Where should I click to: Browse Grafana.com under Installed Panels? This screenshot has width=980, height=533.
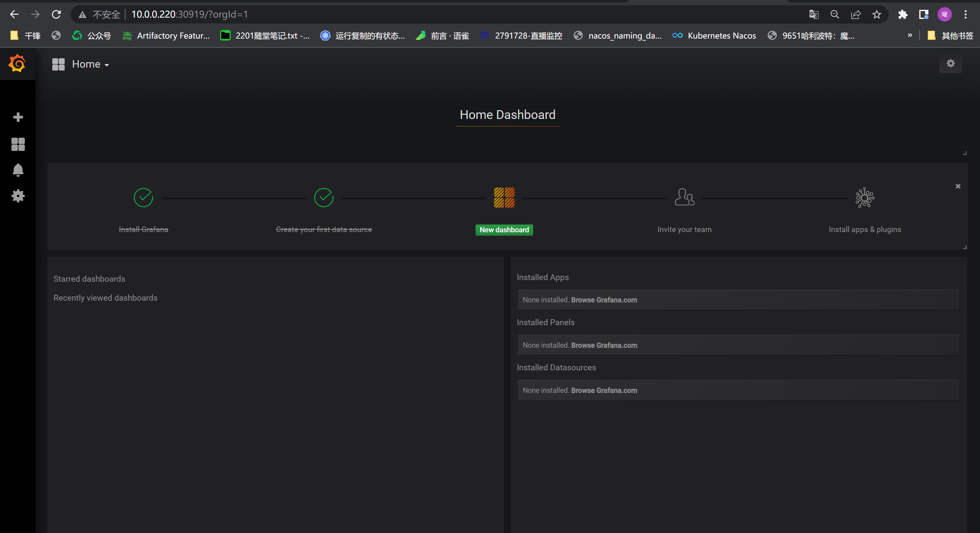pos(604,345)
